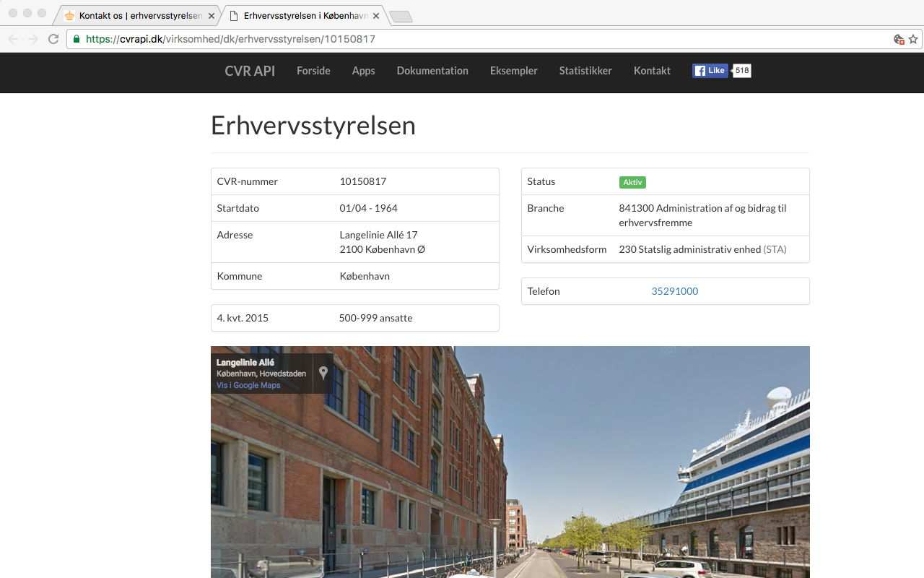
Task: Click the Langelinie Allé Street View title
Action: (x=245, y=362)
